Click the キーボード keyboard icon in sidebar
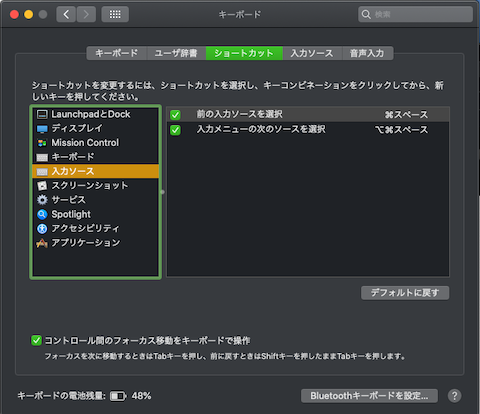The height and width of the screenshot is (414, 480). [x=42, y=157]
